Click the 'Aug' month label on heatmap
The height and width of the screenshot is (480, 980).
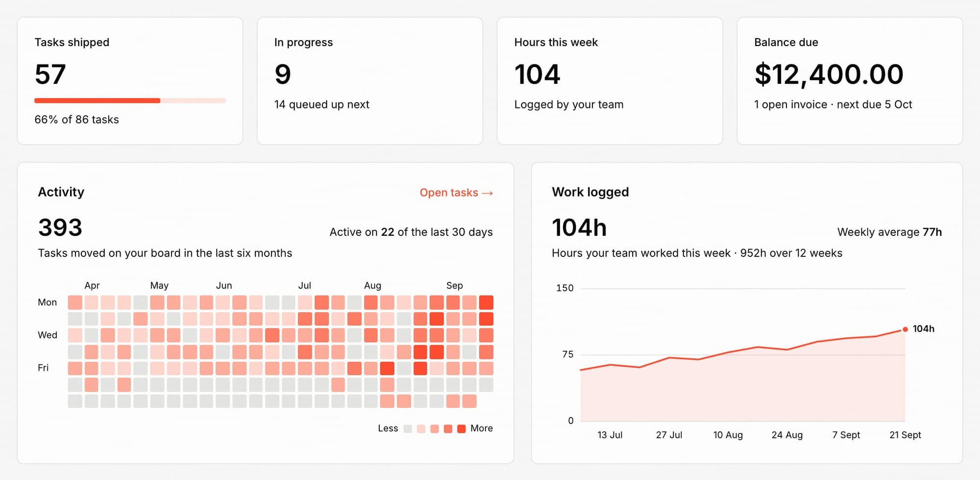372,285
